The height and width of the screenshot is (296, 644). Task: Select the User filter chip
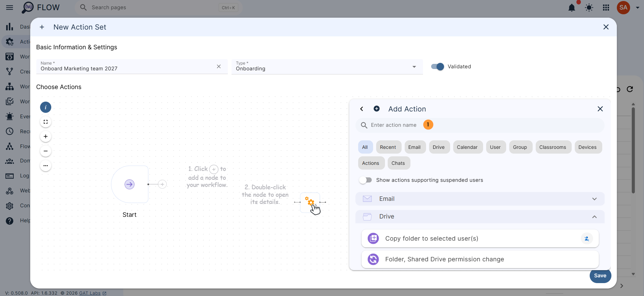point(495,147)
